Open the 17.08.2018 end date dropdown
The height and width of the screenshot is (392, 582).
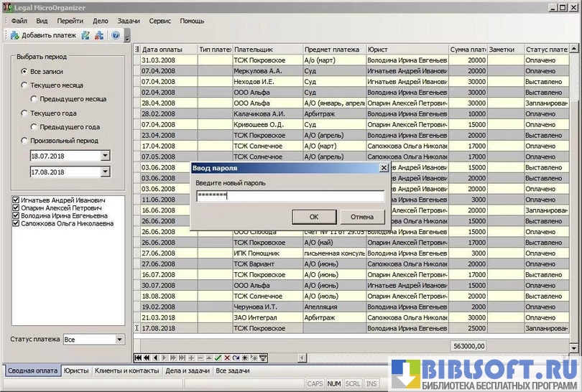(x=106, y=172)
